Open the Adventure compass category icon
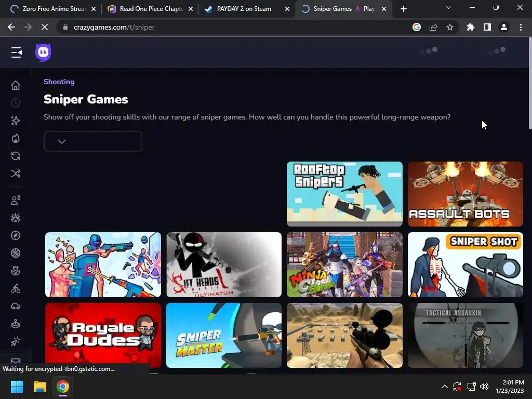 15,235
